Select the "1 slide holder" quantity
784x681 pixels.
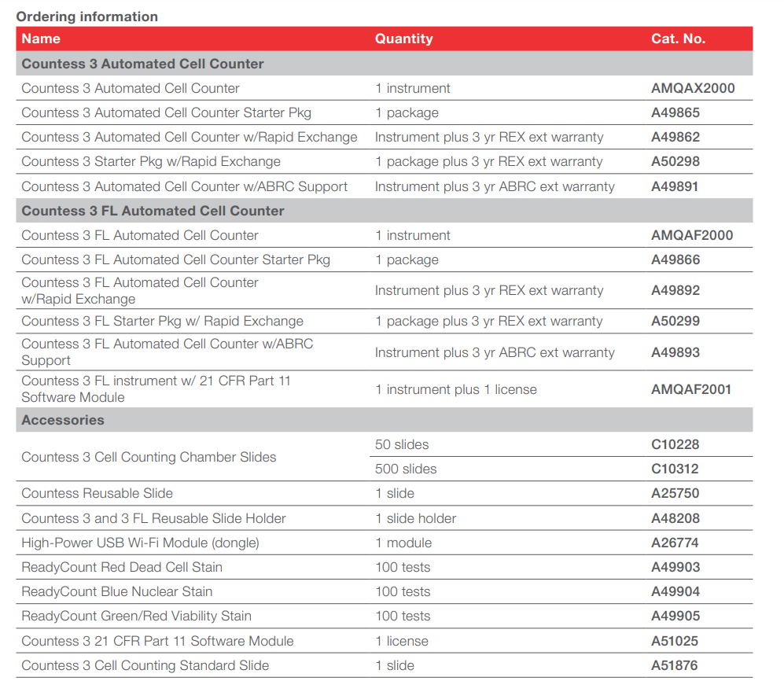pos(416,518)
